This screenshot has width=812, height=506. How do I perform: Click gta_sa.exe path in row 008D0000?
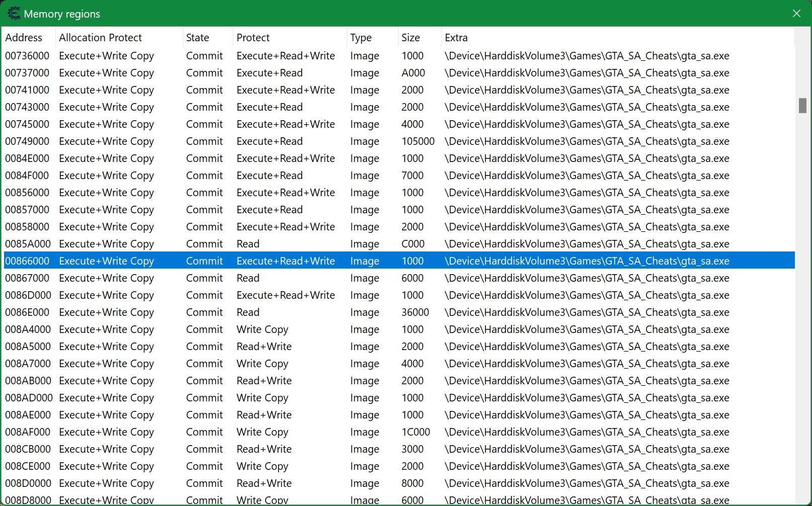pyautogui.click(x=587, y=483)
